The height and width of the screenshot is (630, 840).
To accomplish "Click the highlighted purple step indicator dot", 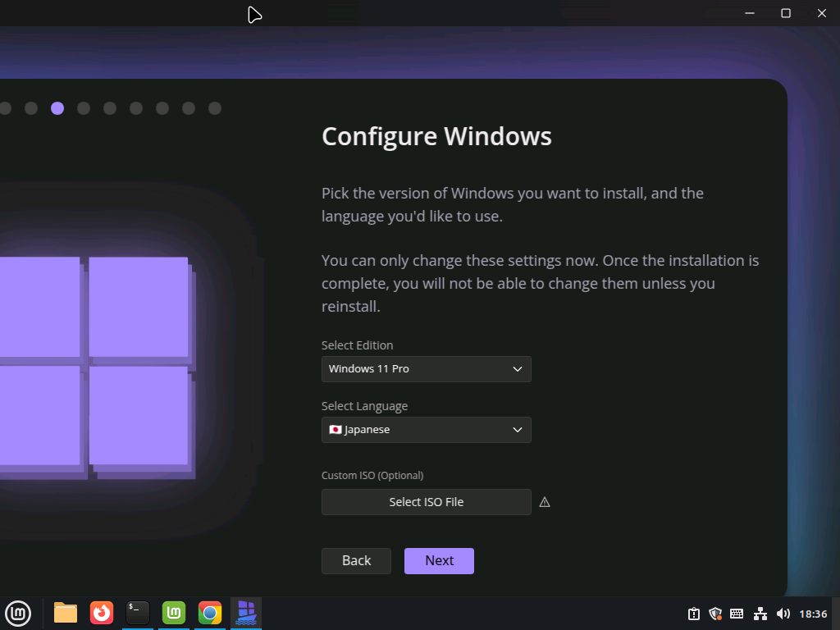I will click(57, 108).
